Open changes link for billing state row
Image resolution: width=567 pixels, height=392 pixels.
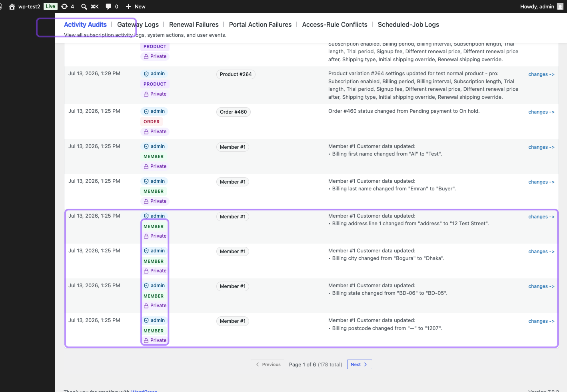coord(541,286)
